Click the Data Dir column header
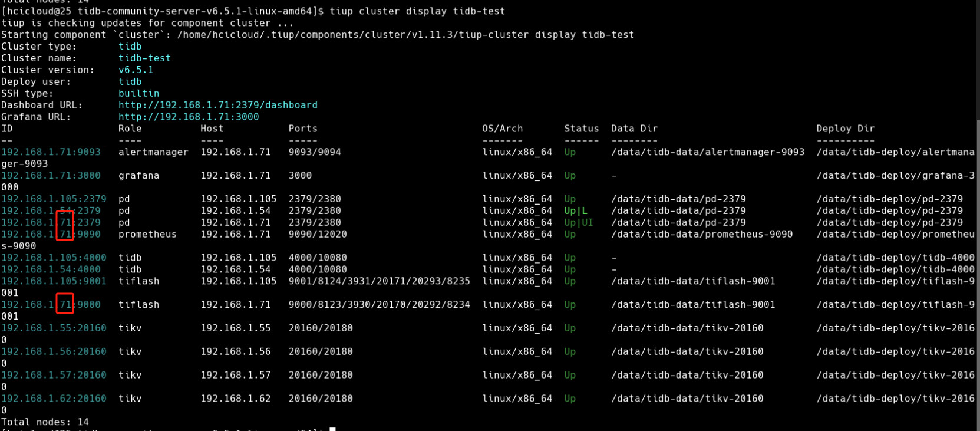Screen dimensions: 980x431 (x=634, y=129)
